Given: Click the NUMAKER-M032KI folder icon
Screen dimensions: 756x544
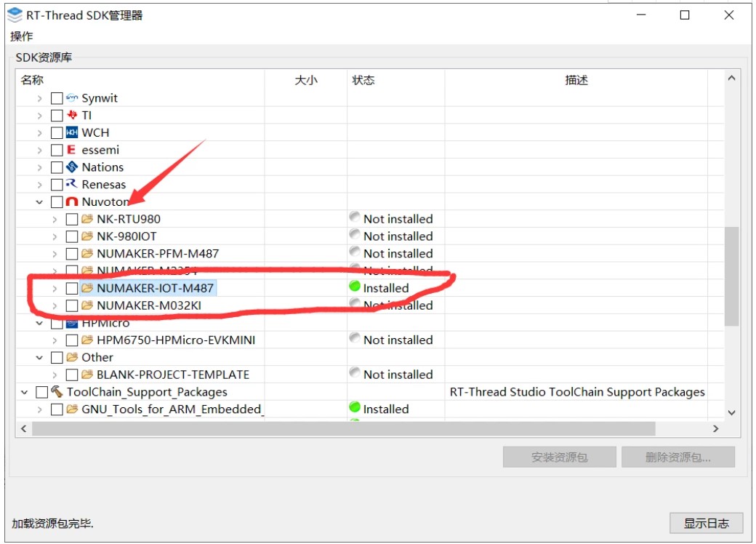Looking at the screenshot, I should pos(87,305).
